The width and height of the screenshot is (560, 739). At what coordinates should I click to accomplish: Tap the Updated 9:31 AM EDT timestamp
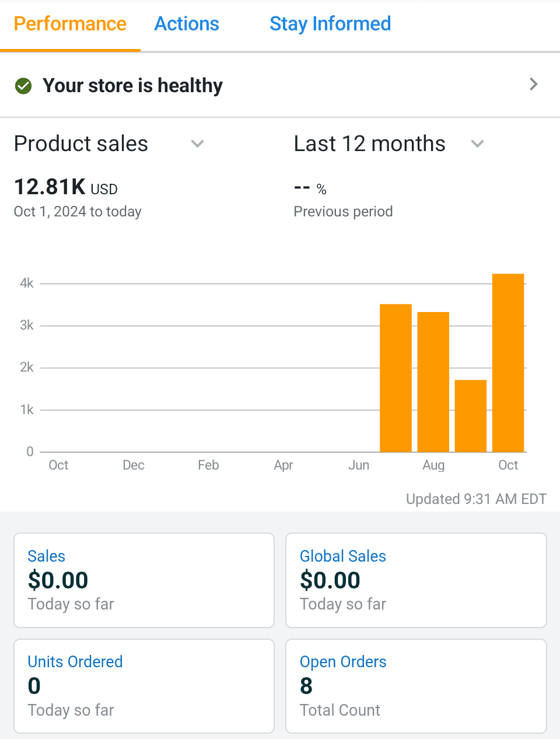click(476, 499)
